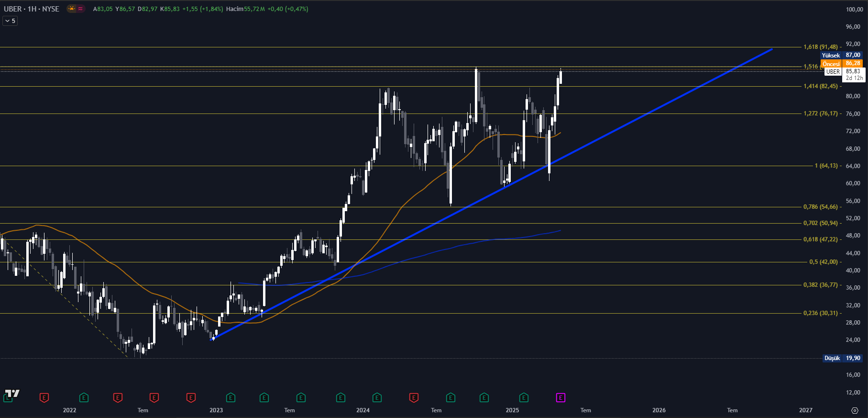Click the close value K85,83
868x418 pixels.
pos(170,9)
